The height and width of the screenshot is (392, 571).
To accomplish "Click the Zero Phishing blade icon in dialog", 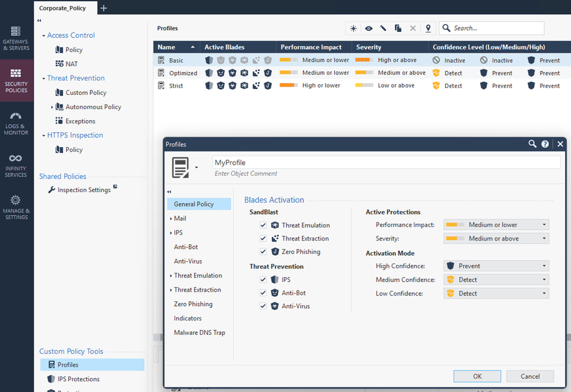I will click(275, 252).
